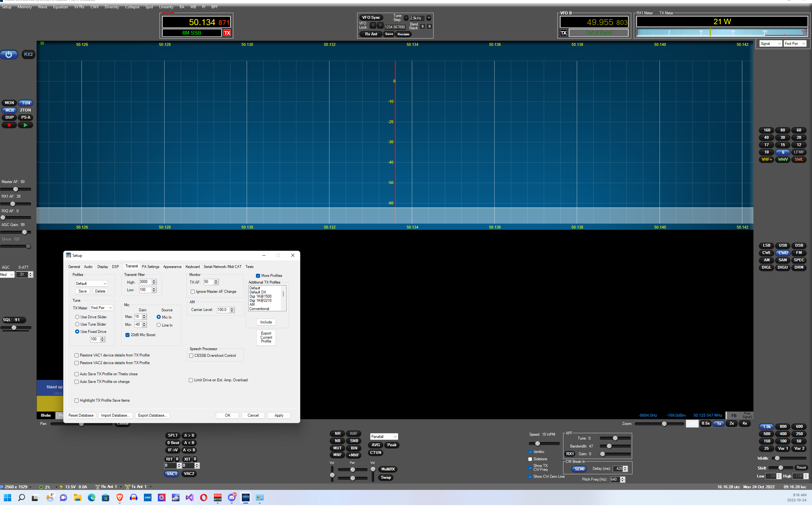Click the Windows Start button
This screenshot has height=522, width=812.
(7, 497)
